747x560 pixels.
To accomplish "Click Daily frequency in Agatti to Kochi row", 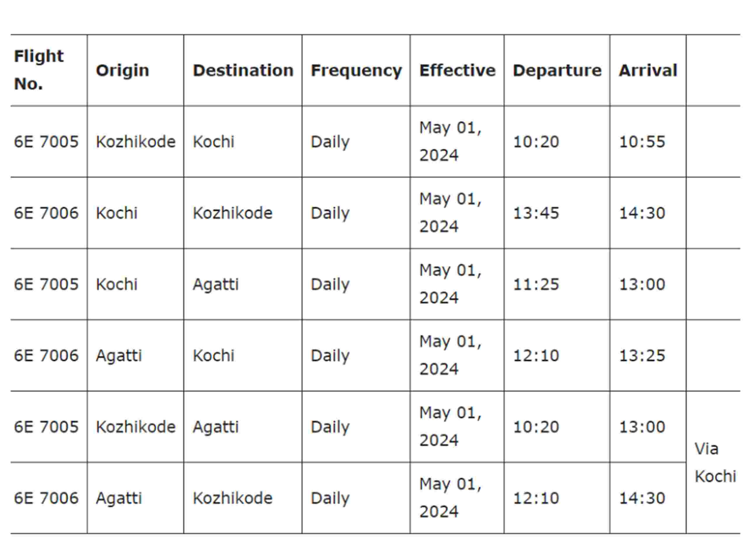I will click(330, 356).
